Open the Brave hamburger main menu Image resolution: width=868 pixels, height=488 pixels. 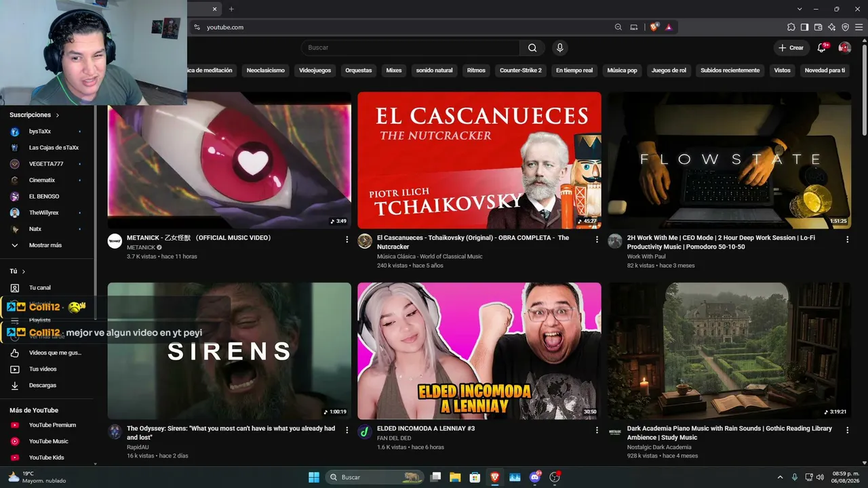click(x=859, y=27)
